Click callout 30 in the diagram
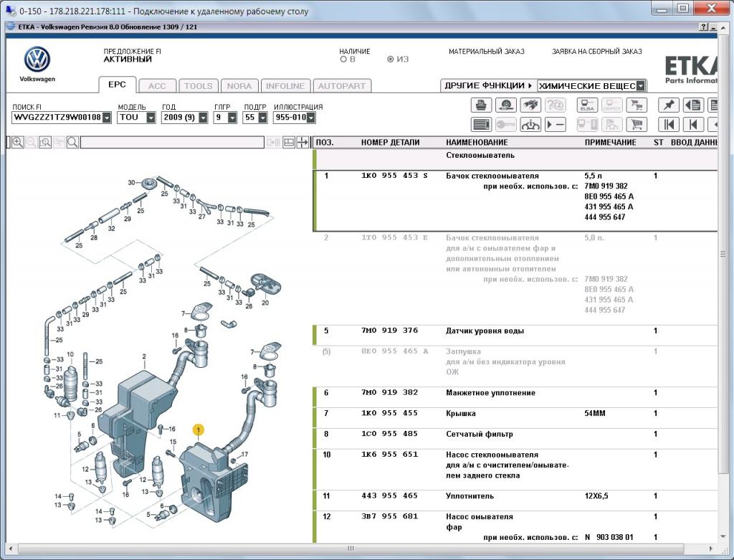The image size is (734, 560). tap(132, 183)
